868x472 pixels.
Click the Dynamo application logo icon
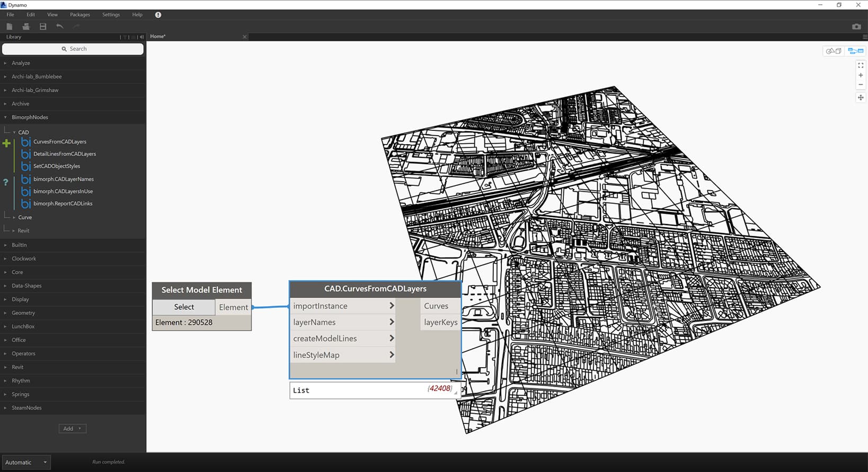tap(4, 5)
